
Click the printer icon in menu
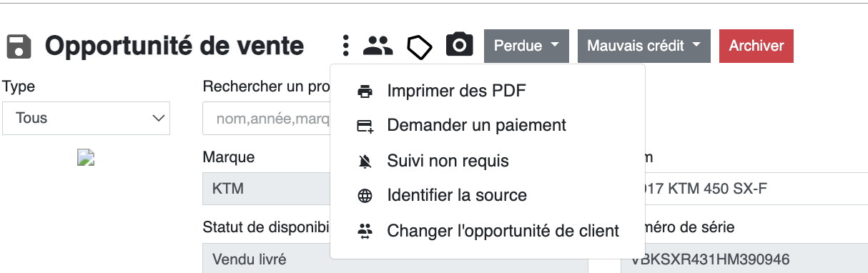click(x=365, y=91)
